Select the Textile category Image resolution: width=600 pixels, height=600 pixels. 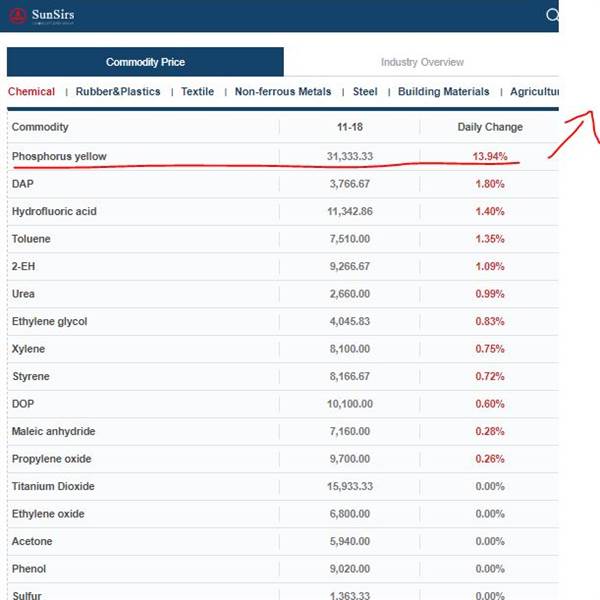197,91
